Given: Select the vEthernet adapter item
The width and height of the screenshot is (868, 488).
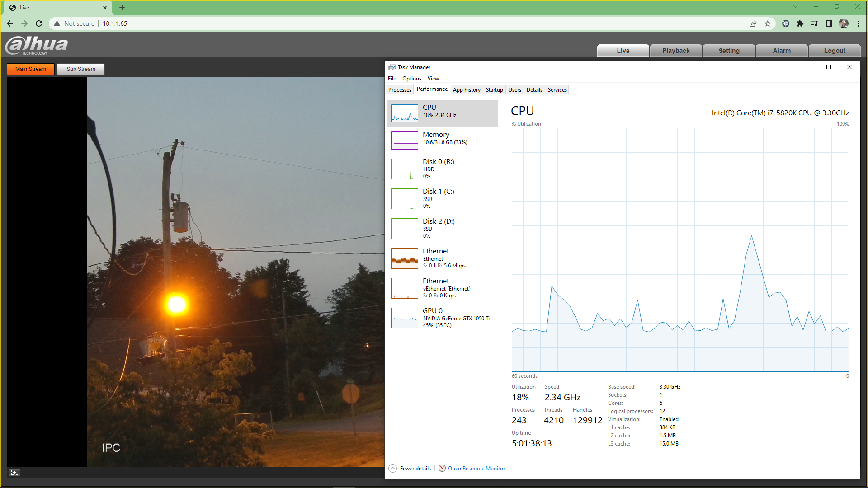Looking at the screenshot, I should (x=442, y=288).
